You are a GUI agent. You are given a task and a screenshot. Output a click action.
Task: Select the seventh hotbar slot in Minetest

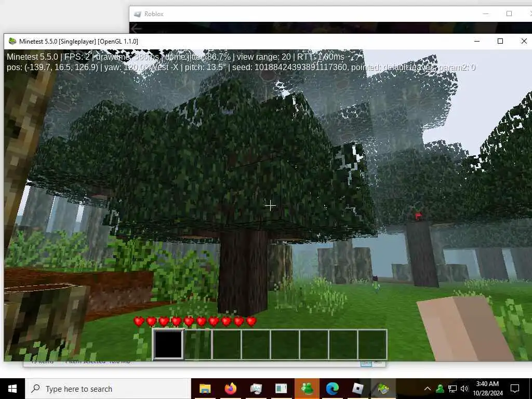point(343,344)
